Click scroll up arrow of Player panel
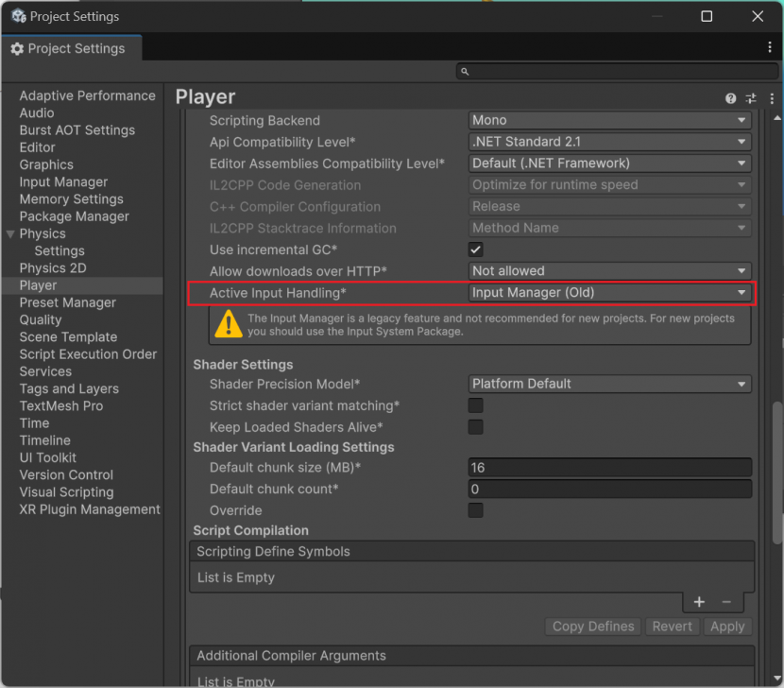Viewport: 784px width, 688px height. (776, 117)
